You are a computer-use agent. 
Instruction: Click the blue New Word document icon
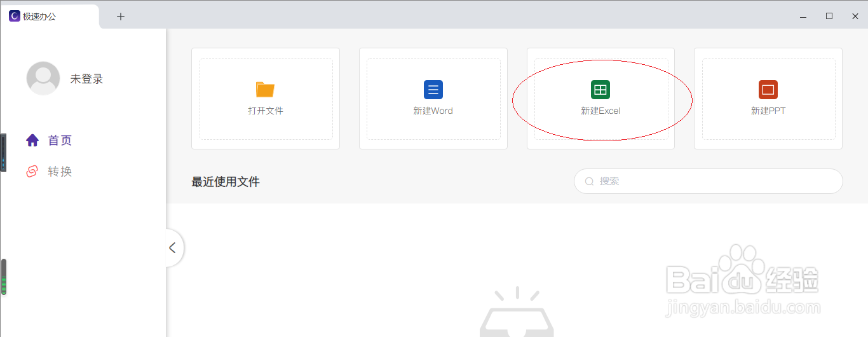pos(433,90)
